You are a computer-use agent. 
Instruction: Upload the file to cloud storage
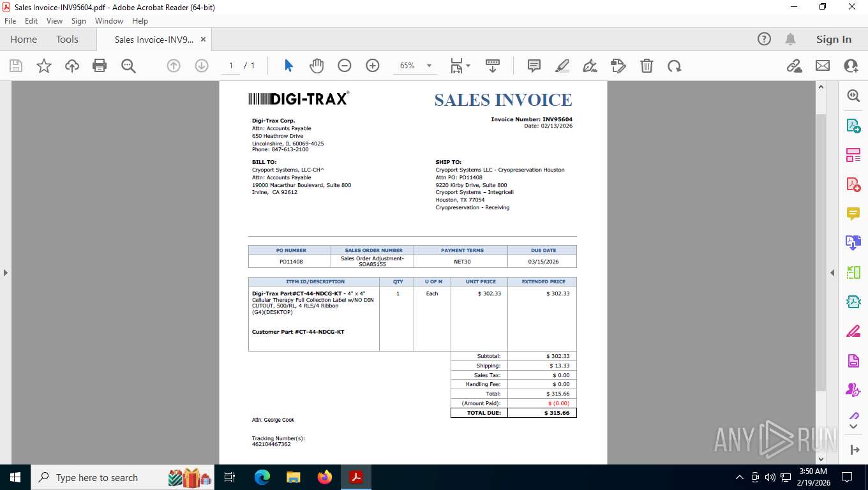click(72, 66)
